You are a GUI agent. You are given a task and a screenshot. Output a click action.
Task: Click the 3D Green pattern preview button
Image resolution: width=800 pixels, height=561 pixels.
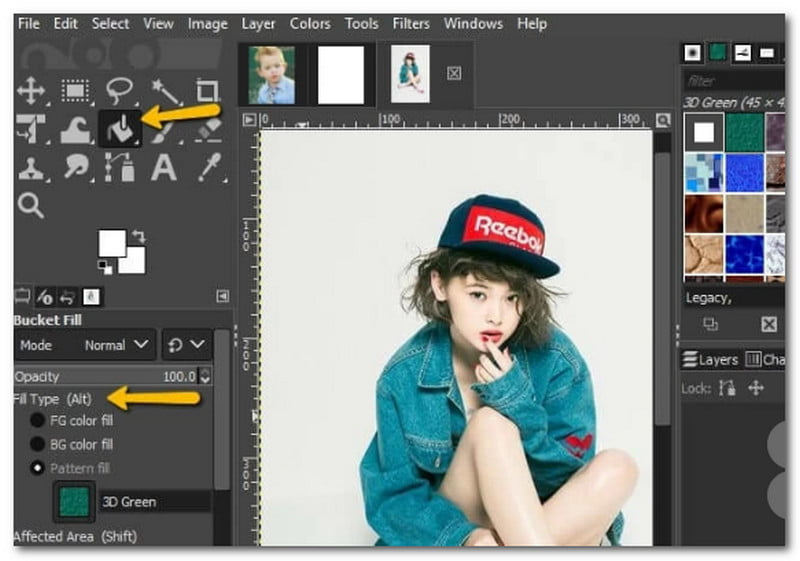74,502
